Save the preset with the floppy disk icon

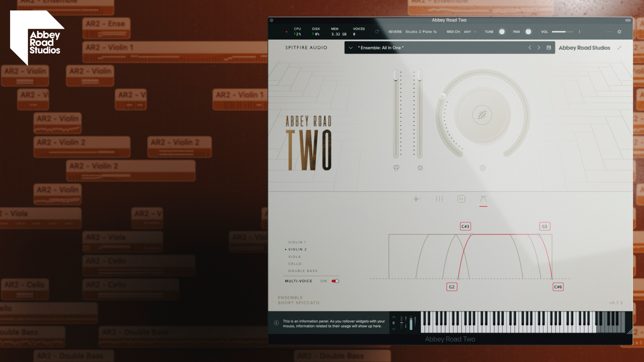548,48
